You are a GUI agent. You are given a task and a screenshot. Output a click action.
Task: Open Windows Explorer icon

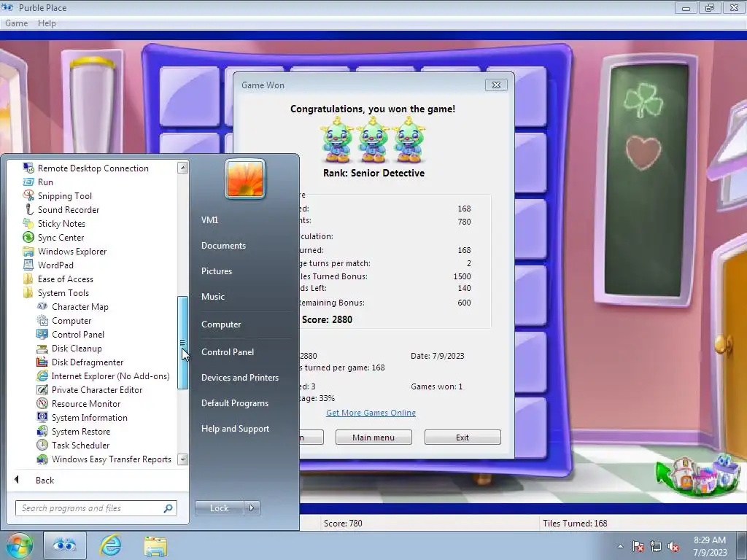pyautogui.click(x=28, y=251)
